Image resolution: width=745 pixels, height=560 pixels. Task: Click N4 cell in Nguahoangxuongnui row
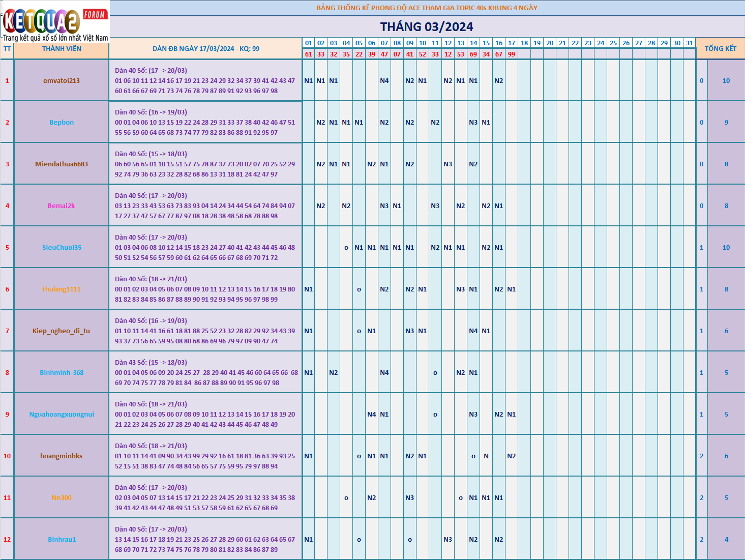click(372, 415)
